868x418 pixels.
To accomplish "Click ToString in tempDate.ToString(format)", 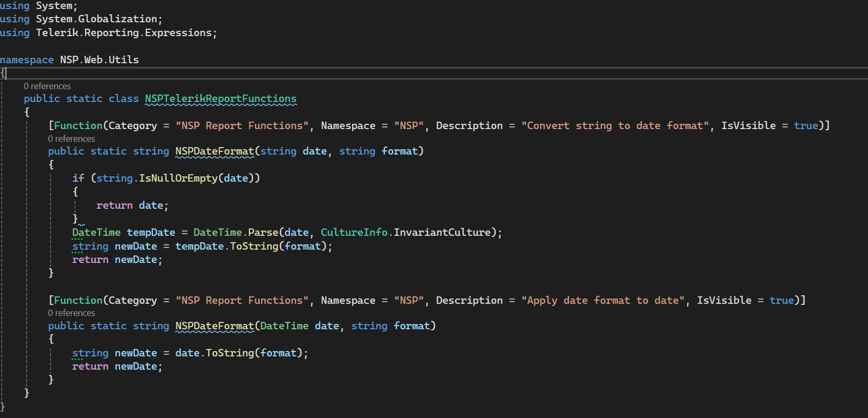I will coord(254,246).
